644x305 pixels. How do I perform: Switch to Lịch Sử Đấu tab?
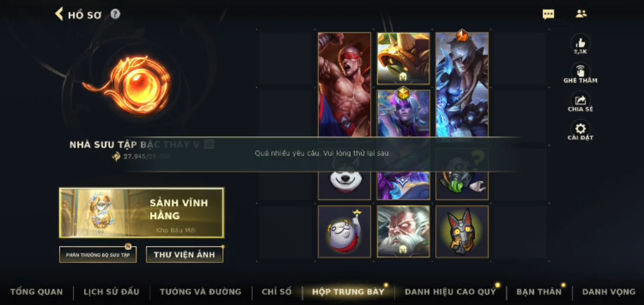click(111, 292)
